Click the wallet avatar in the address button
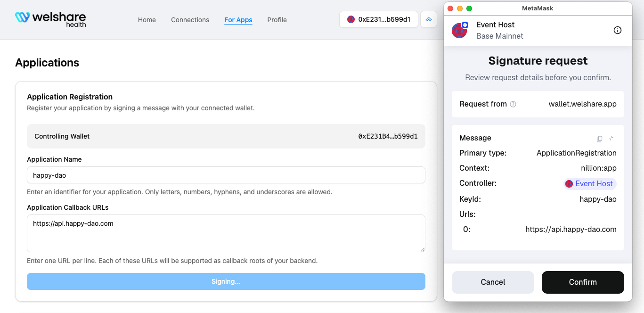 point(351,20)
